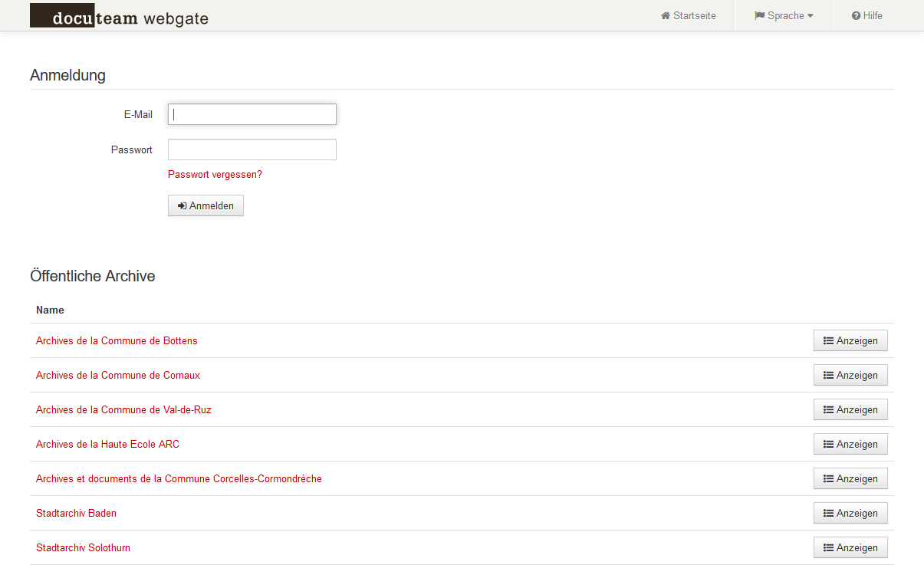Focus the E-Mail input field
Screen dimensions: 924x565
click(x=252, y=114)
